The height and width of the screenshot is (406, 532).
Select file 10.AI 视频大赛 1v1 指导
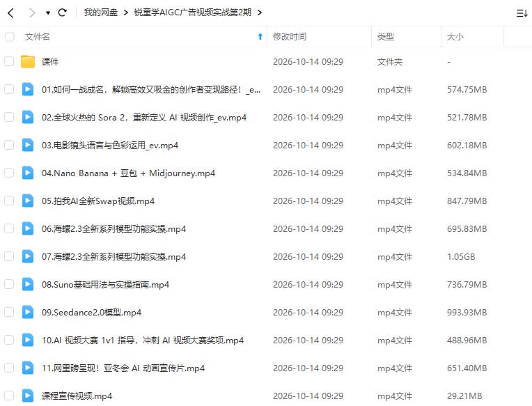coord(143,340)
